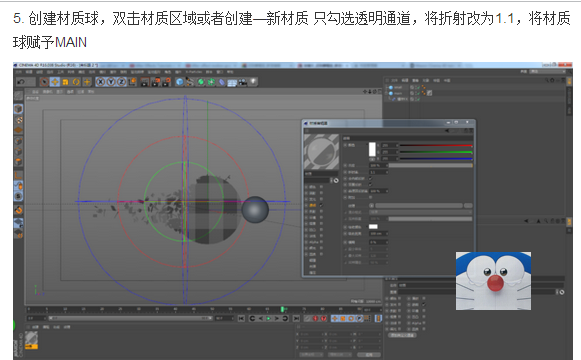Enable Displacement channel checkbox in Material Editor
This screenshot has height=360, width=581.
pos(321,254)
